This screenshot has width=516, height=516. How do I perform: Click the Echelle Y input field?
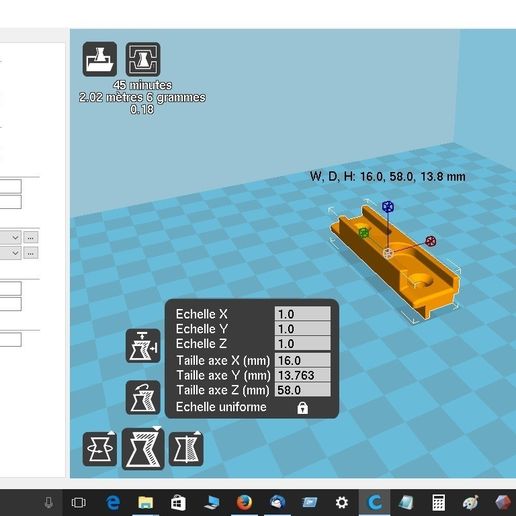(302, 329)
